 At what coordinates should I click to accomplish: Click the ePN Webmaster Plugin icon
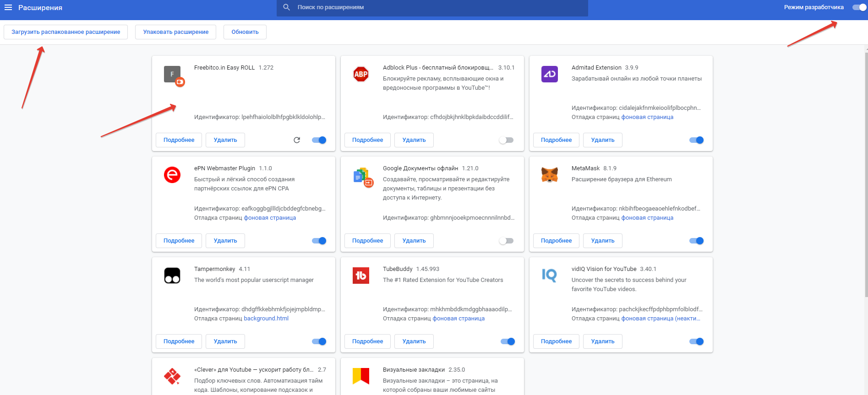172,175
